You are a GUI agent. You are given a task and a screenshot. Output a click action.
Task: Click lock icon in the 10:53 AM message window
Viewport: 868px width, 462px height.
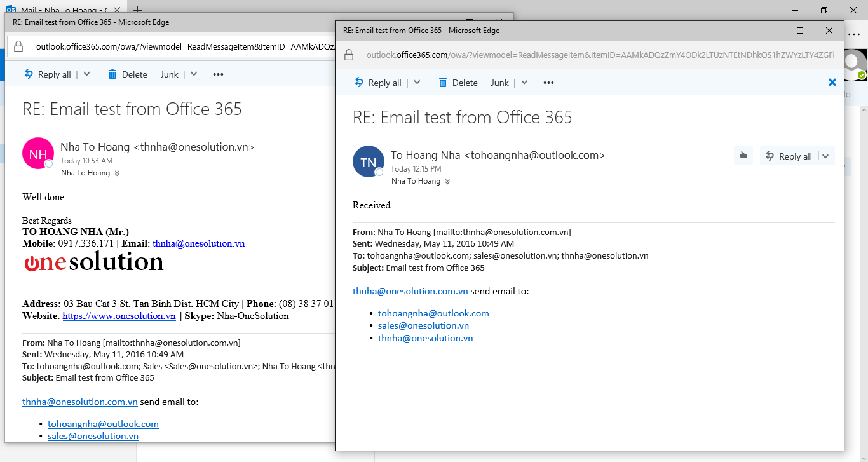[x=18, y=46]
